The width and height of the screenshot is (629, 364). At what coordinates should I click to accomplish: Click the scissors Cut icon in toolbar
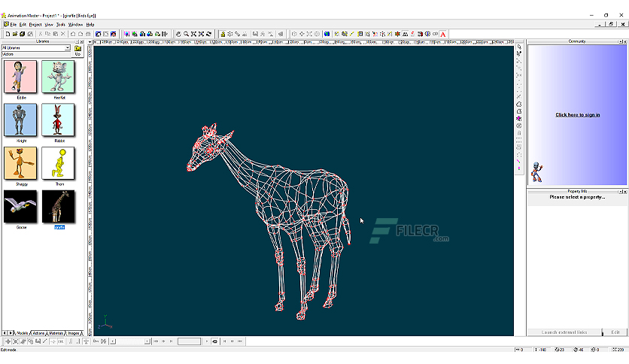coord(41,34)
